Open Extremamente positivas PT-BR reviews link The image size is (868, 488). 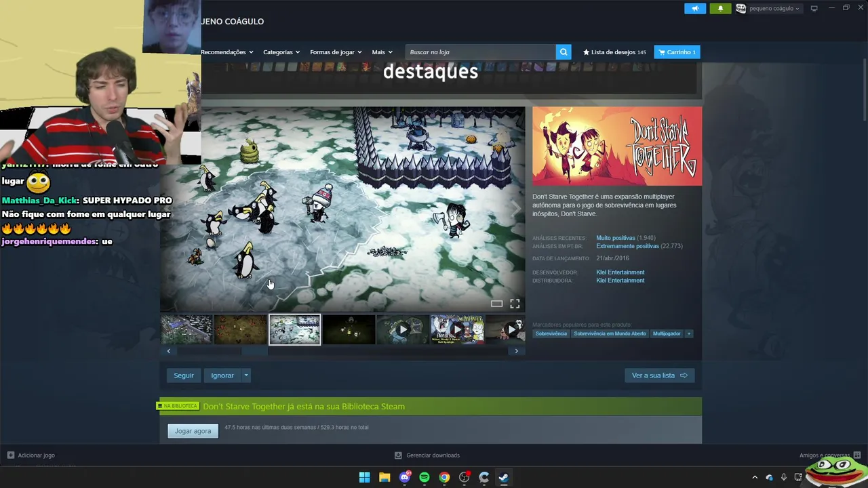[627, 246]
